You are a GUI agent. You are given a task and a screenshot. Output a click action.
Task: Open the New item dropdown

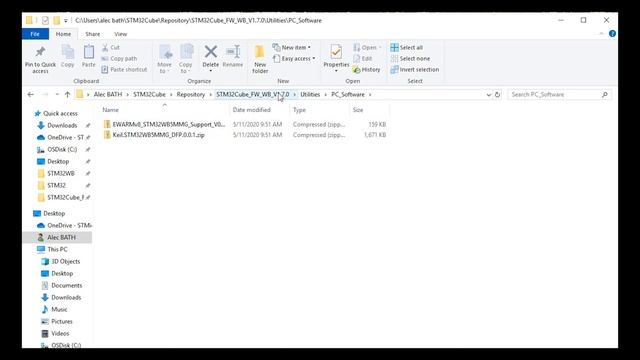click(291, 48)
